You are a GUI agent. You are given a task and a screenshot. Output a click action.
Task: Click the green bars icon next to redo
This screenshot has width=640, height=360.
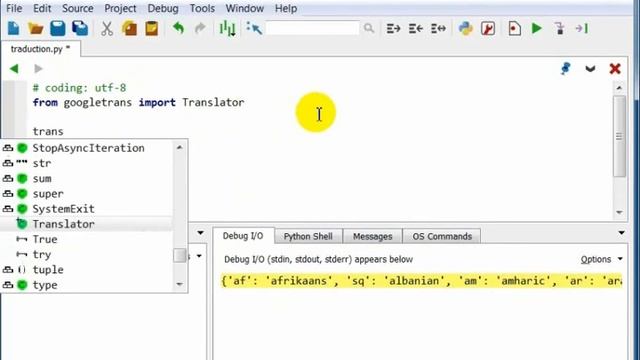point(227,29)
